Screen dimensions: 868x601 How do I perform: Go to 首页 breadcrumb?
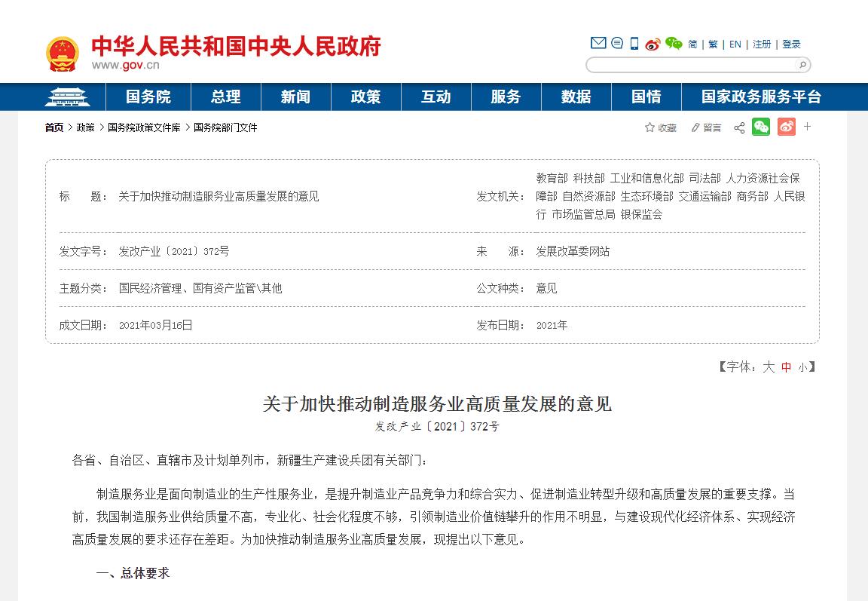coord(54,128)
